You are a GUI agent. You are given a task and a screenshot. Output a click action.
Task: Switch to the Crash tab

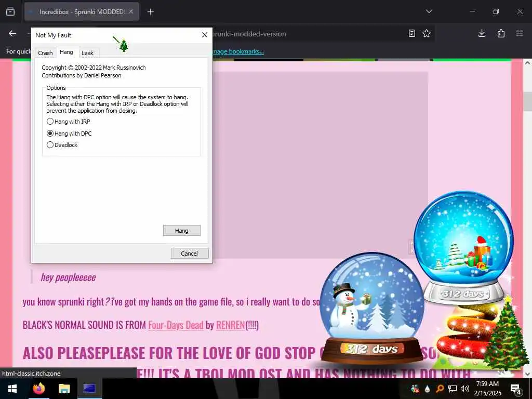click(46, 53)
